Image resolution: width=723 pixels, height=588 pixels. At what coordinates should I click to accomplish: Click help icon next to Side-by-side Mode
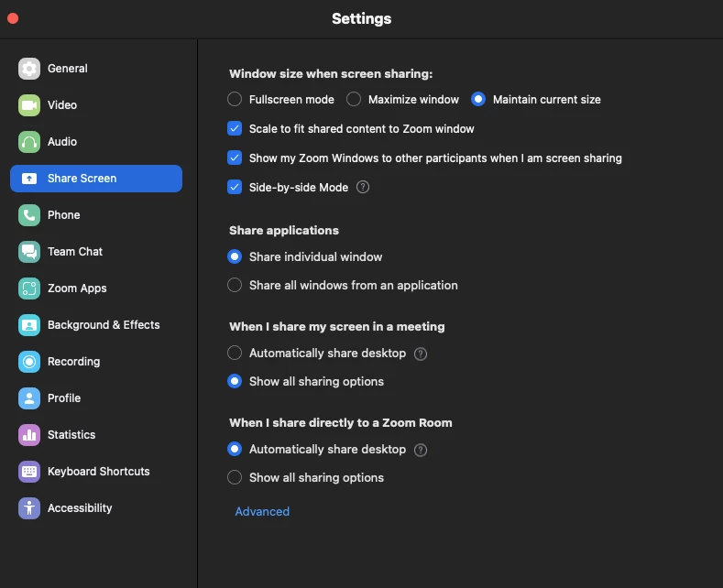pyautogui.click(x=363, y=187)
